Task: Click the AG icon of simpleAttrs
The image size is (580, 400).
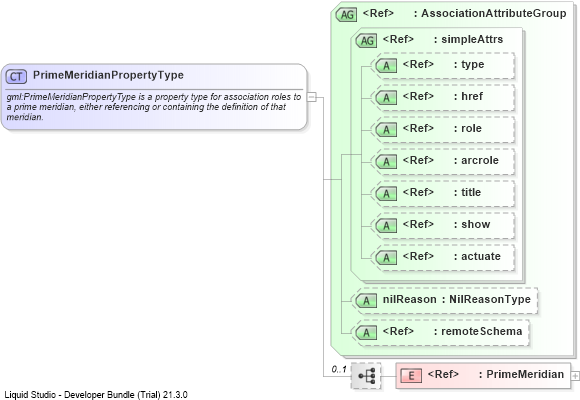Action: [366, 41]
